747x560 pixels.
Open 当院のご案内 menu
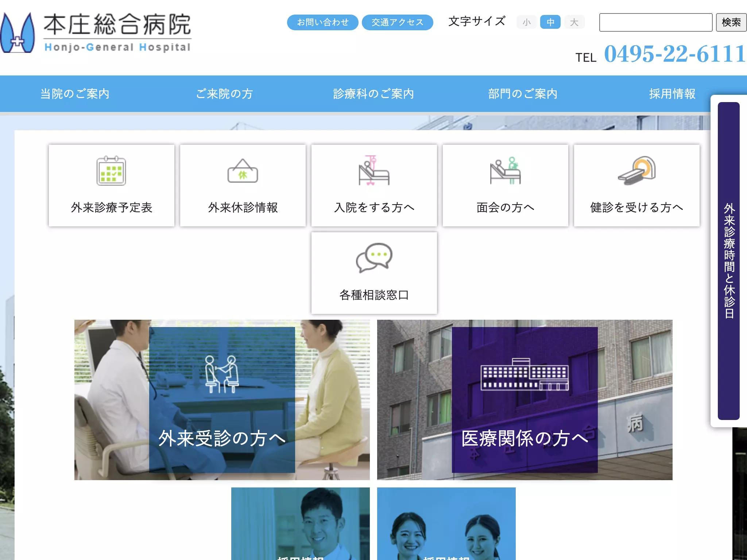(75, 94)
